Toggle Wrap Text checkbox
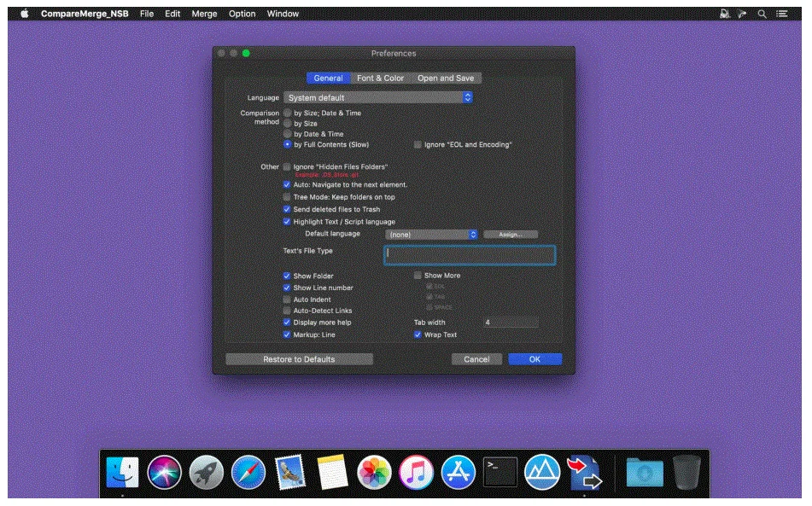812x506 pixels. 418,334
